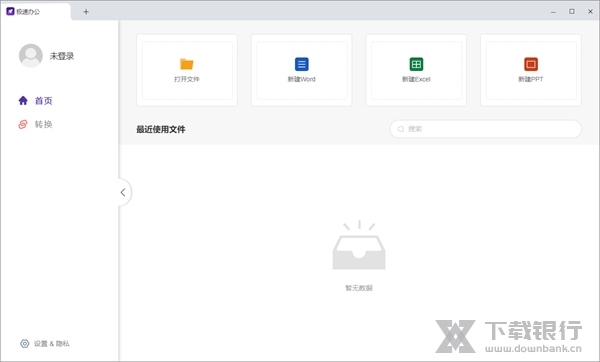This screenshot has height=362, width=600.
Task: Maximize the window
Action: 572,11
